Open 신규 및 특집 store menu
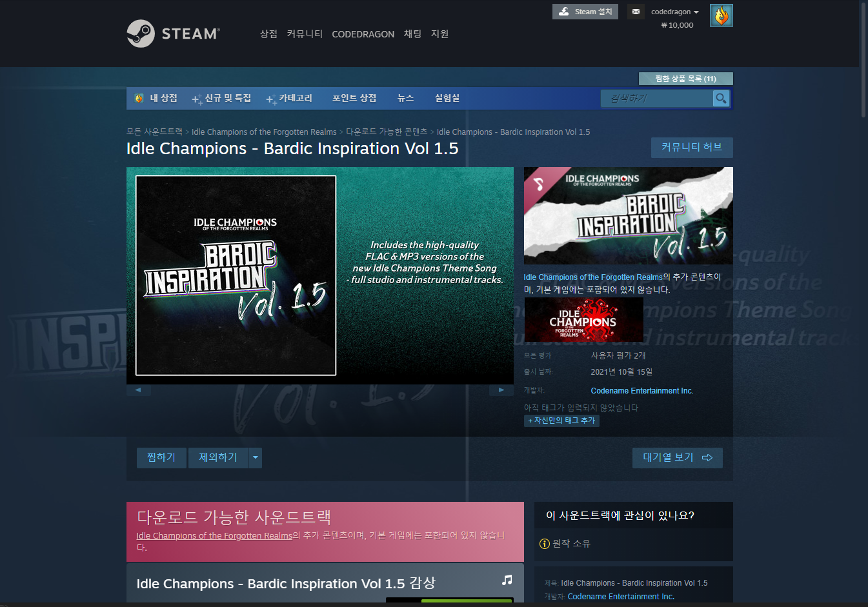The width and height of the screenshot is (868, 607). [221, 98]
